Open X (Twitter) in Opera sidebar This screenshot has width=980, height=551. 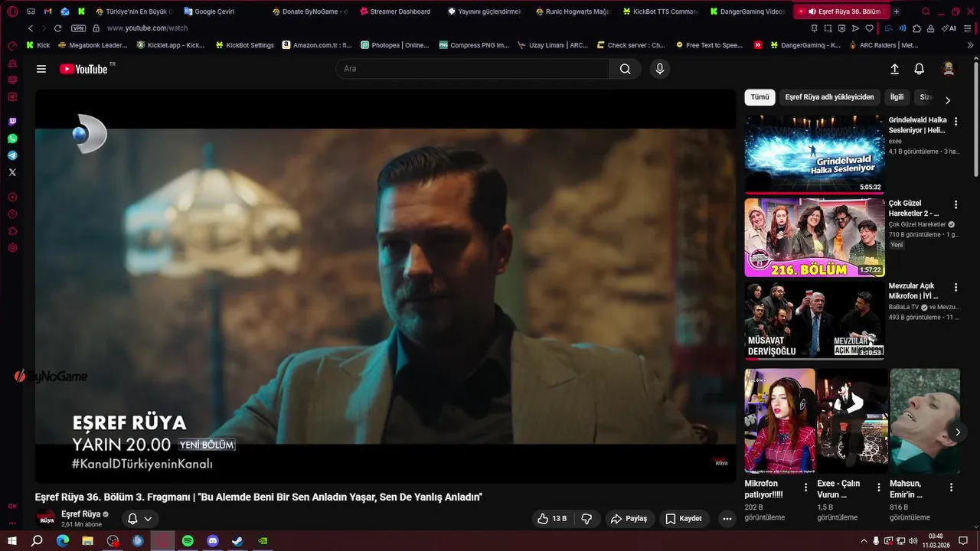pyautogui.click(x=12, y=172)
